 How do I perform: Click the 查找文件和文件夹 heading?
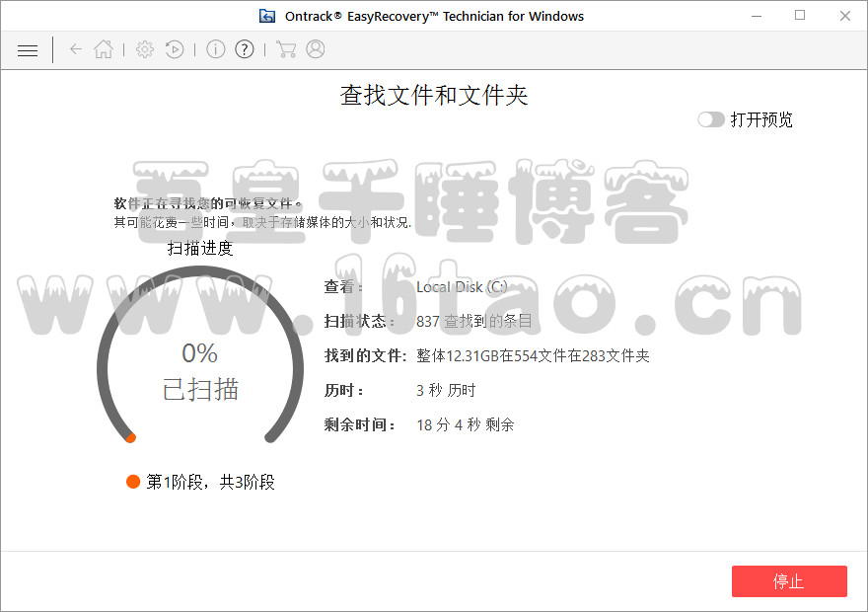coord(434,95)
